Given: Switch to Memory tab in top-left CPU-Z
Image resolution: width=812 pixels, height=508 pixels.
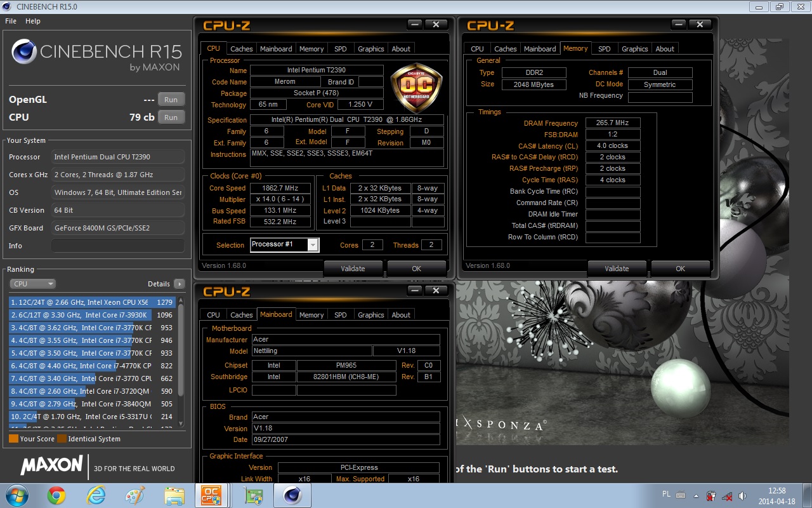Looking at the screenshot, I should 311,49.
